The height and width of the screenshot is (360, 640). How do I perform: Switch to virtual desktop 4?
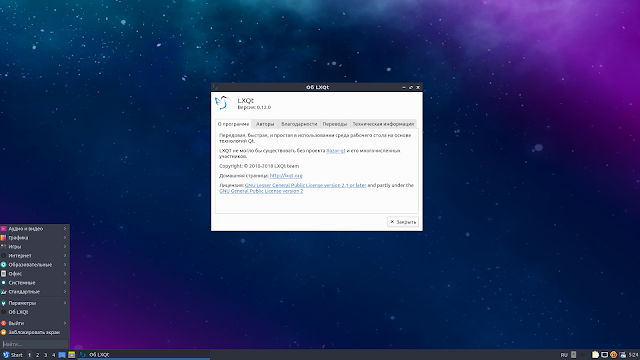click(53, 355)
